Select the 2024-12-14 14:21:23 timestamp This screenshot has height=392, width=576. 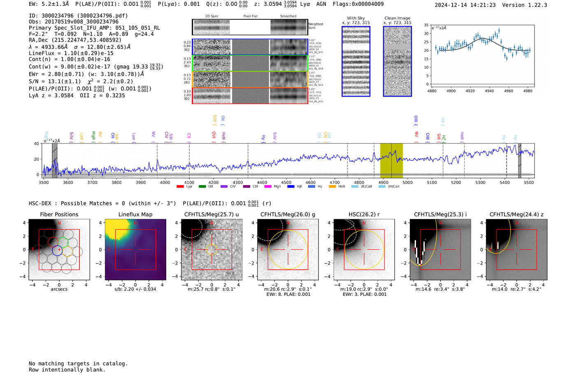coord(465,5)
